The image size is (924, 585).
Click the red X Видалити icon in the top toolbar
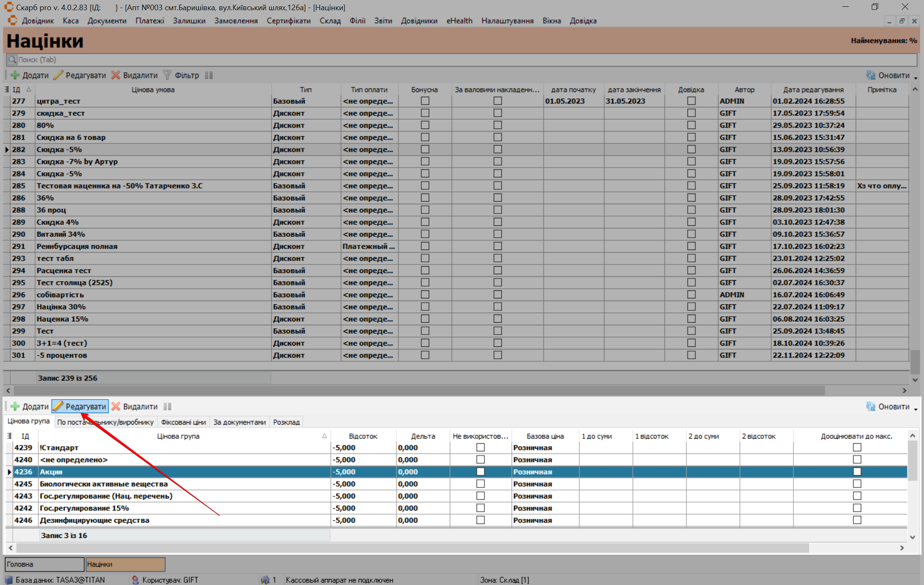pyautogui.click(x=116, y=75)
